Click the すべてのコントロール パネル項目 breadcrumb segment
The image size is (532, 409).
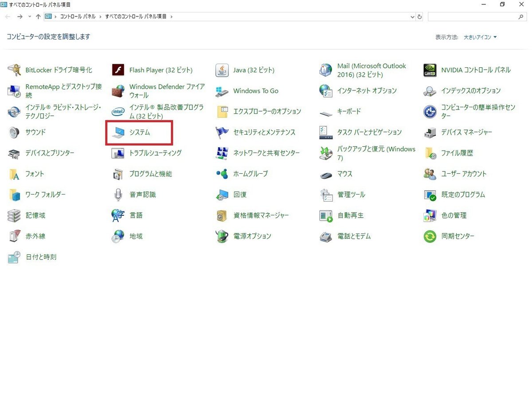136,17
